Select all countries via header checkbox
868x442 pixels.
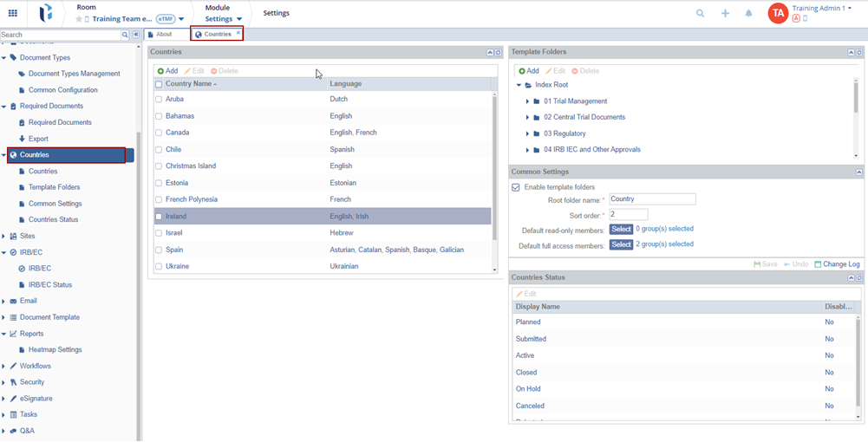159,84
